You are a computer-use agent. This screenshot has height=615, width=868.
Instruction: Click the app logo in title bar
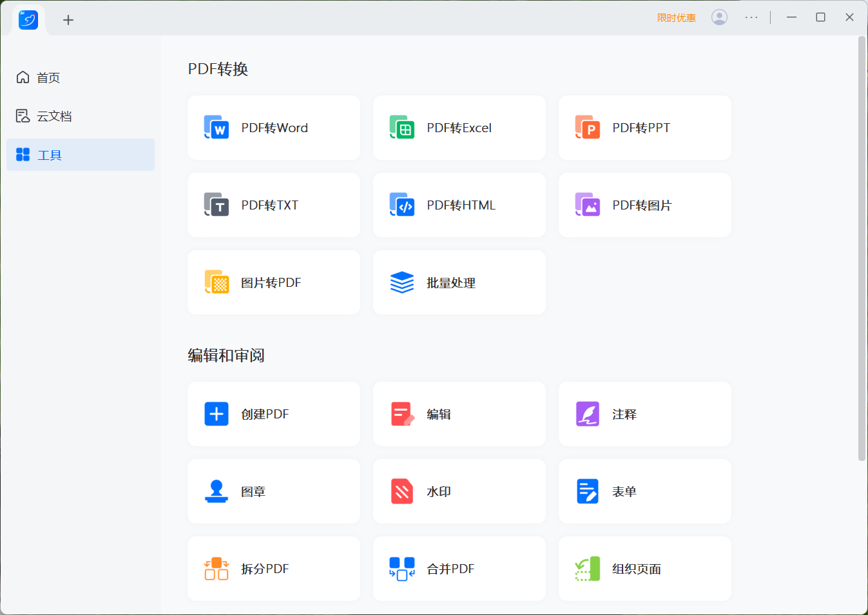(28, 20)
